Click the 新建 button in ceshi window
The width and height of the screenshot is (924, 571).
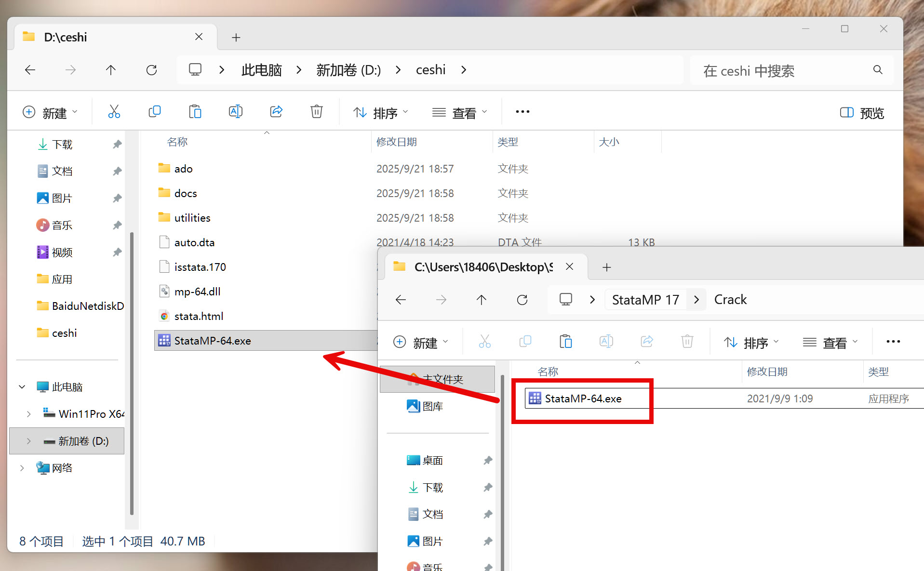click(50, 113)
